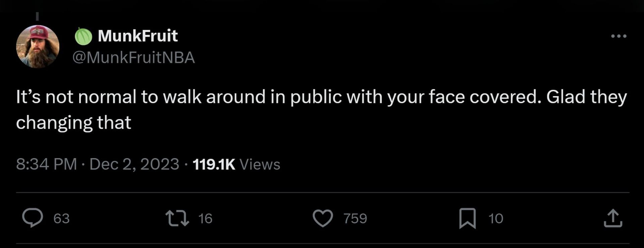
Task: Click the share upload arrow icon
Action: point(613,218)
